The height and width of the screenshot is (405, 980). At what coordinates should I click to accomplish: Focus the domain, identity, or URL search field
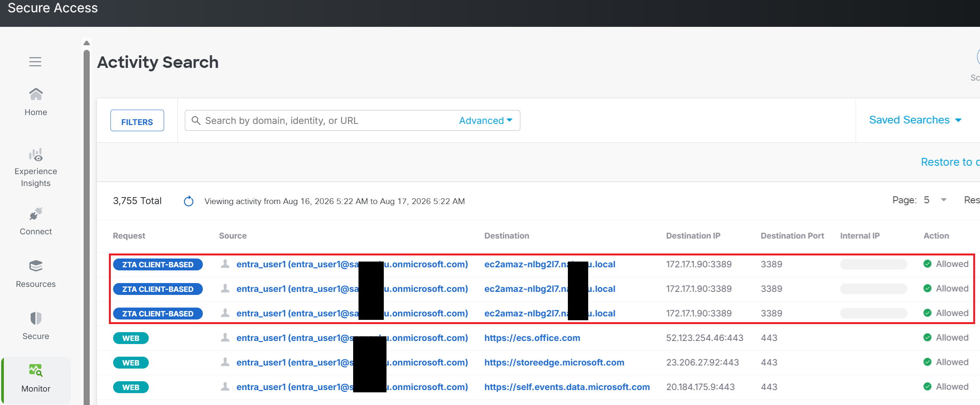[x=330, y=120]
